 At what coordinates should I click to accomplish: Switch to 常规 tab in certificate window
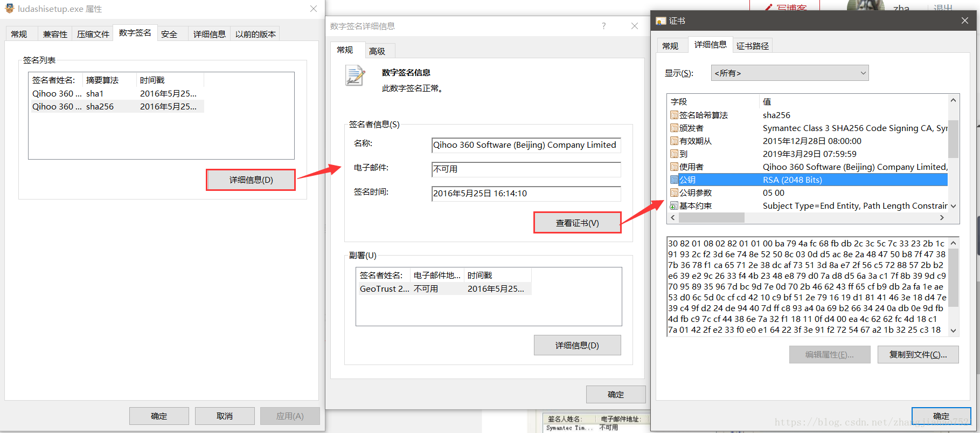[670, 46]
